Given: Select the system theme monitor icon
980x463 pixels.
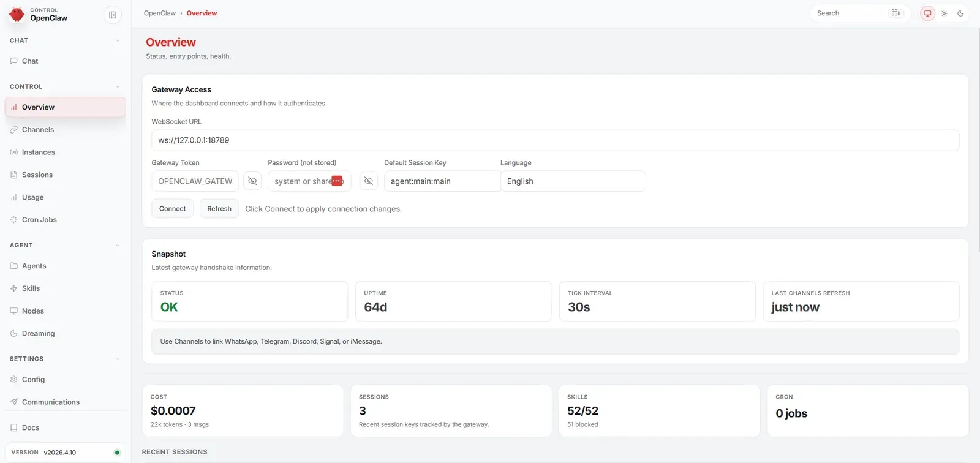Looking at the screenshot, I should click(928, 13).
